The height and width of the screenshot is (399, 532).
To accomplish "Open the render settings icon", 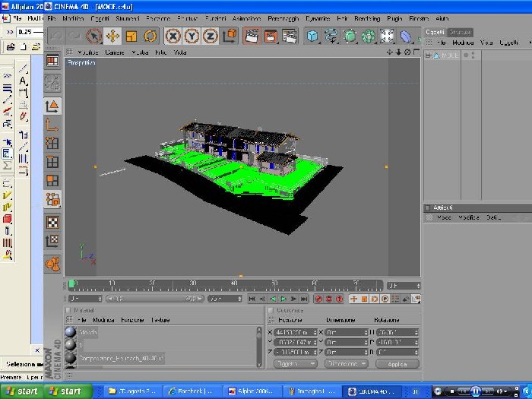I will 290,36.
